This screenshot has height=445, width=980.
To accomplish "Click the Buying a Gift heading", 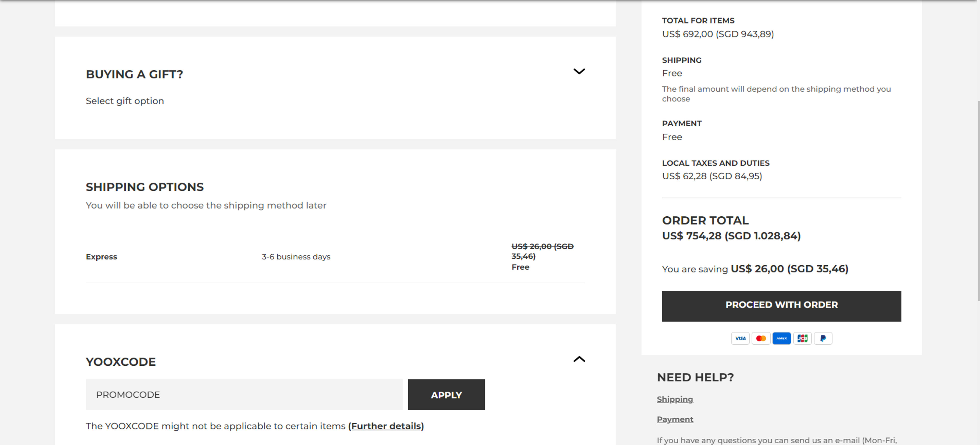I will coord(134,74).
